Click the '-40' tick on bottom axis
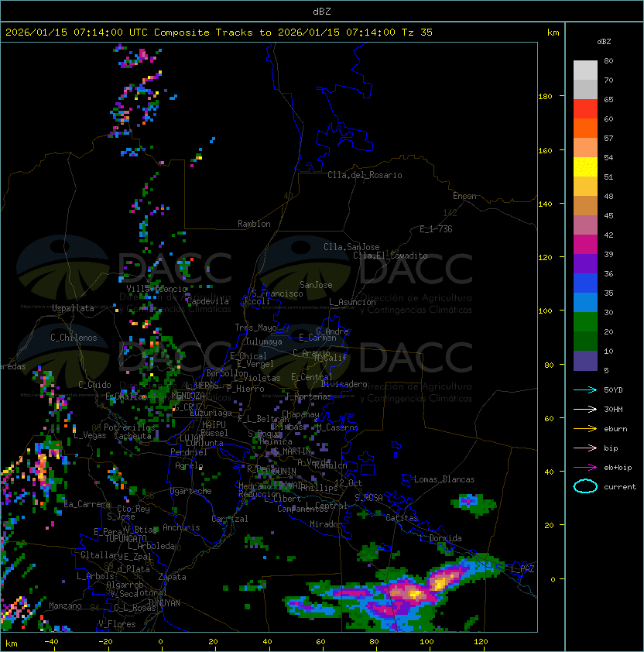Screen dimensions: 644x652 (x=51, y=642)
